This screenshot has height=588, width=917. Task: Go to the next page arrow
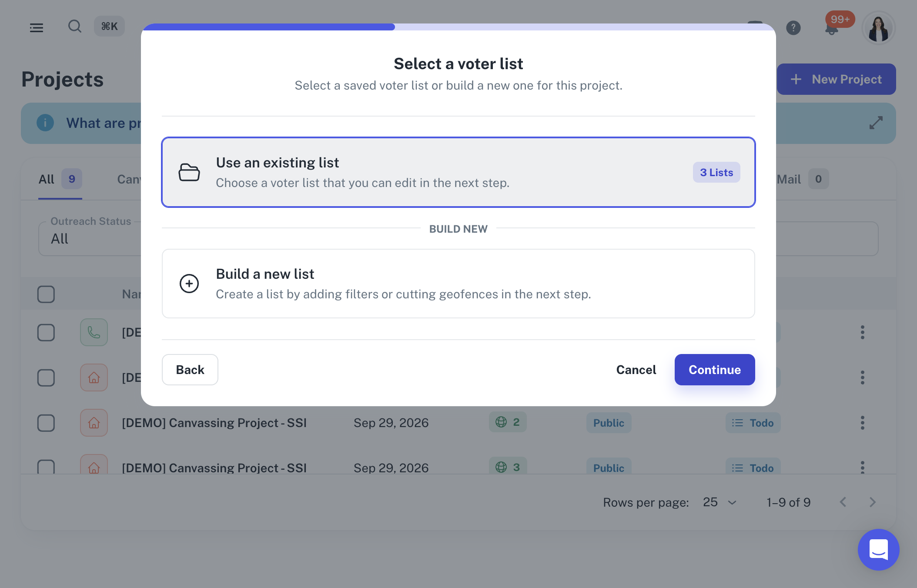click(x=873, y=502)
